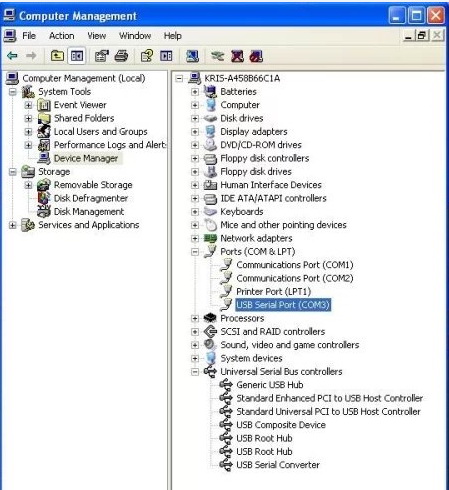Expand the Removable Storage node
Screen dimensions: 449x490
pyautogui.click(x=28, y=185)
